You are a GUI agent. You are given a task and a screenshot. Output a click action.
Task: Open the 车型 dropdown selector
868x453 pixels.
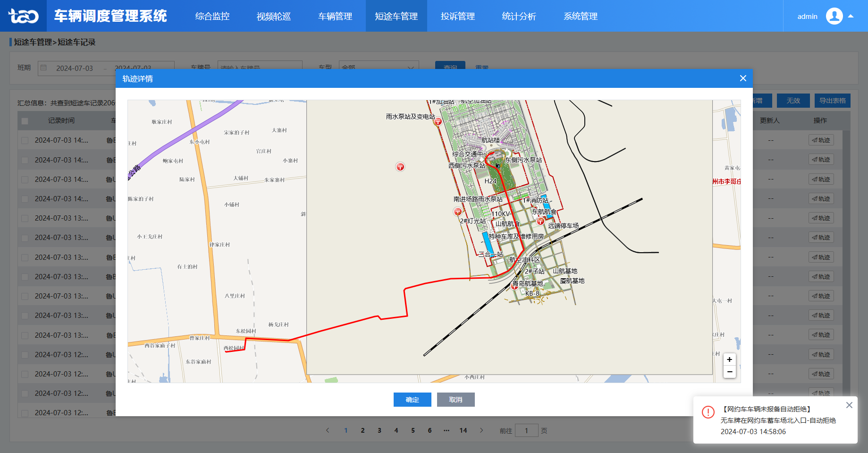click(379, 68)
